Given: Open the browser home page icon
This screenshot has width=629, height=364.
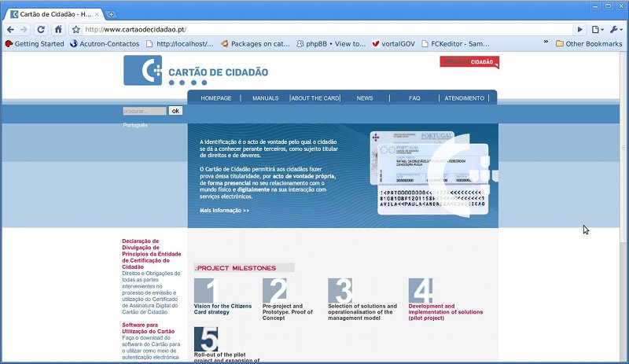Looking at the screenshot, I should tap(58, 29).
